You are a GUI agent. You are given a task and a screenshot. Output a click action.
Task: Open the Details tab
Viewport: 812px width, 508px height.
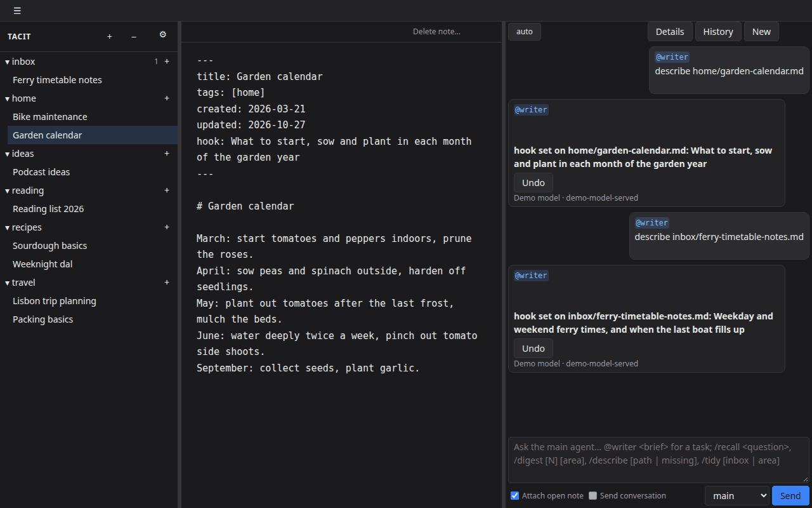670,32
